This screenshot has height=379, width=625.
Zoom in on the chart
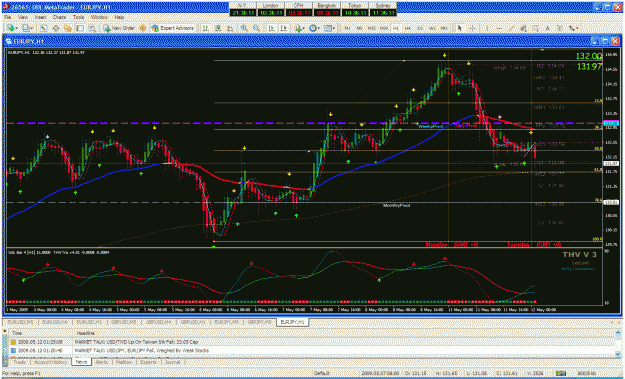[x=244, y=28]
